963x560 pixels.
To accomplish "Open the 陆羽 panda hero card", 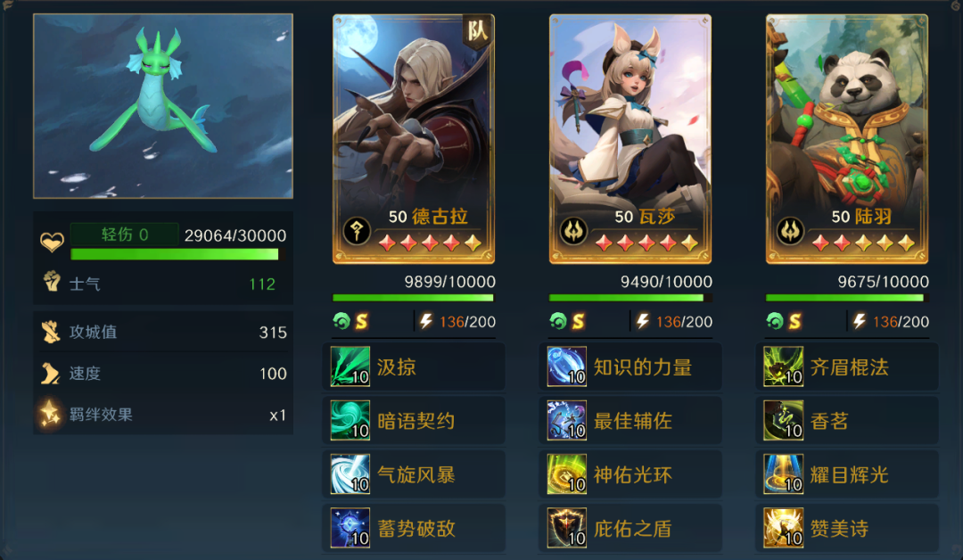I will tap(847, 139).
